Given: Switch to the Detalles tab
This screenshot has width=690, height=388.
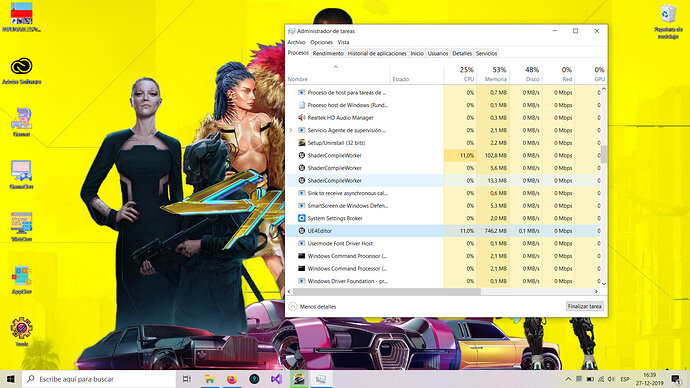Looking at the screenshot, I should click(x=462, y=53).
